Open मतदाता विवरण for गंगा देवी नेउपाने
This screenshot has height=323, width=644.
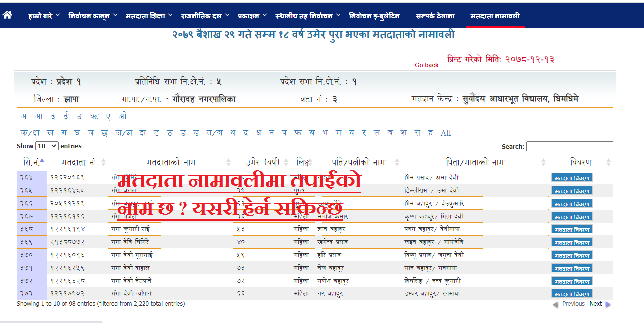(572, 282)
